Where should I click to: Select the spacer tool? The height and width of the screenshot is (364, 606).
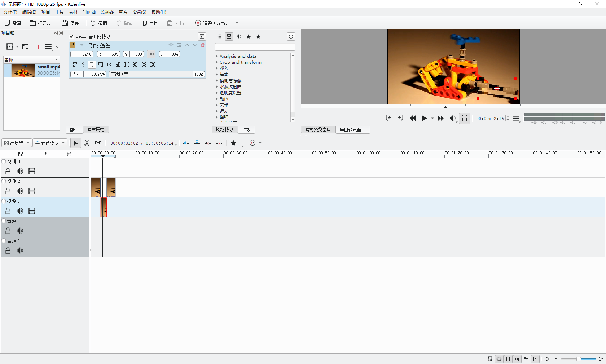tap(98, 143)
